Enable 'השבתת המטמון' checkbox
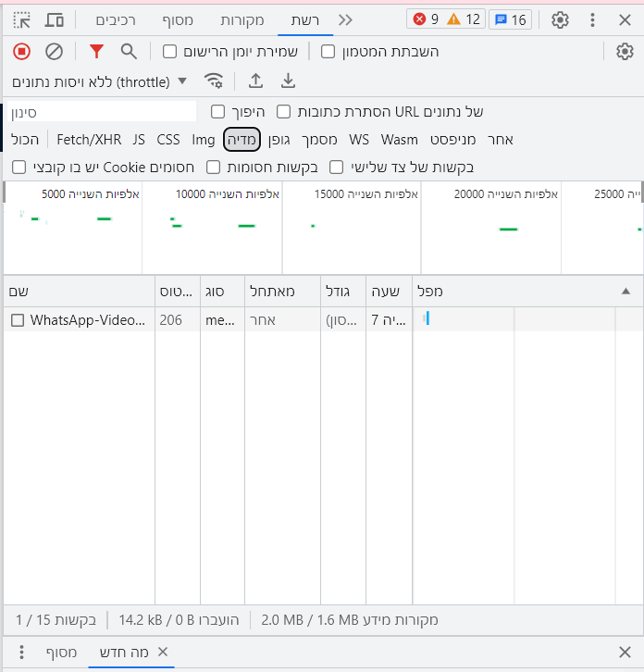The height and width of the screenshot is (672, 644). coord(328,52)
